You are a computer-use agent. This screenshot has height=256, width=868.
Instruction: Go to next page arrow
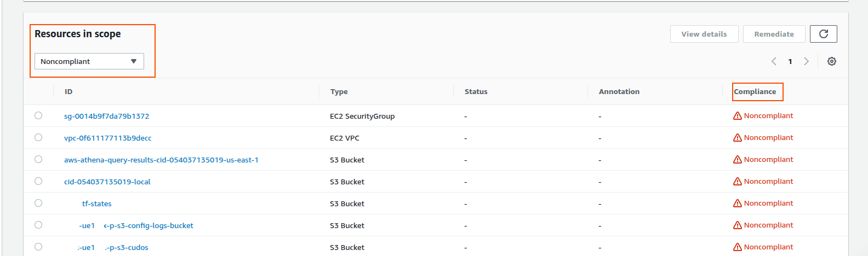(x=806, y=61)
